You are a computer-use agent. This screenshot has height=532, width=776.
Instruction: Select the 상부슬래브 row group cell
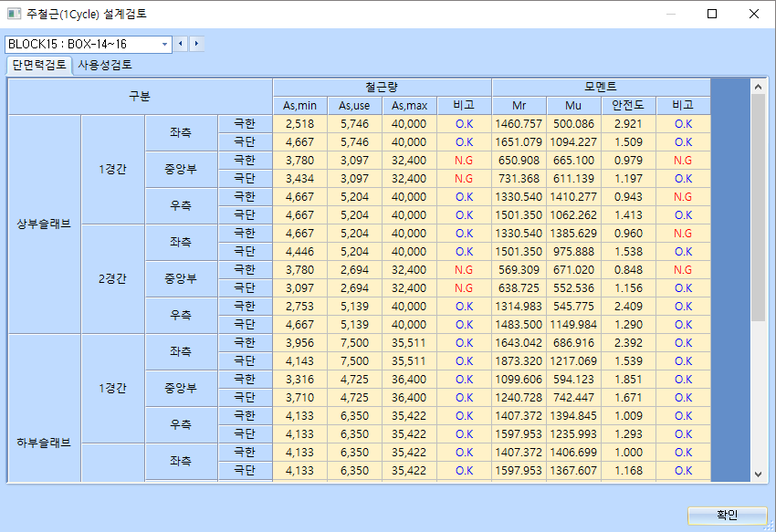click(x=45, y=224)
